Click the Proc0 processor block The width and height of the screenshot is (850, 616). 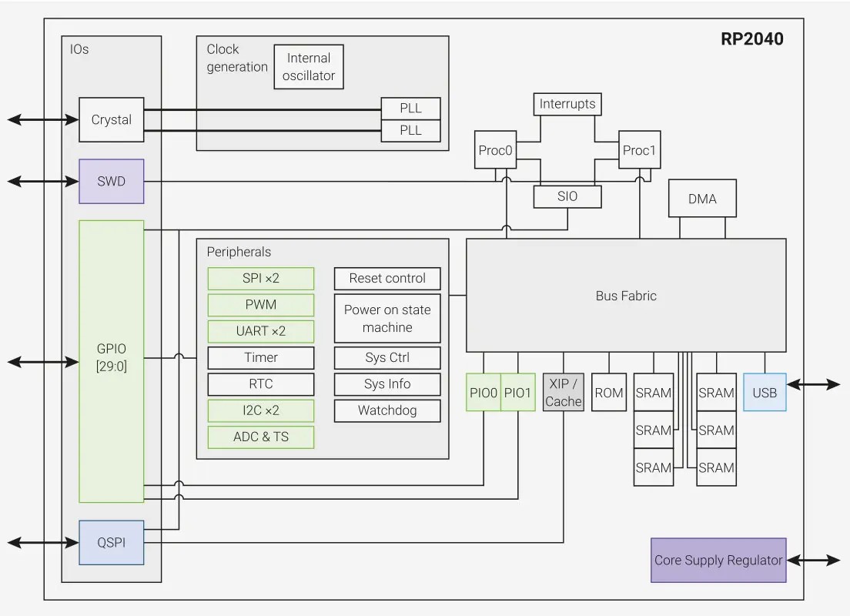point(495,150)
